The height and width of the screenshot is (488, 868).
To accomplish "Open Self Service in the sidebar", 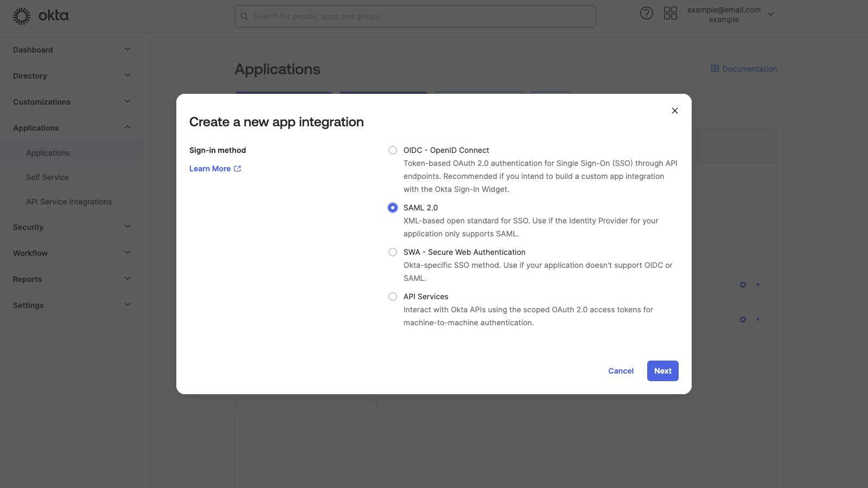I will 47,177.
